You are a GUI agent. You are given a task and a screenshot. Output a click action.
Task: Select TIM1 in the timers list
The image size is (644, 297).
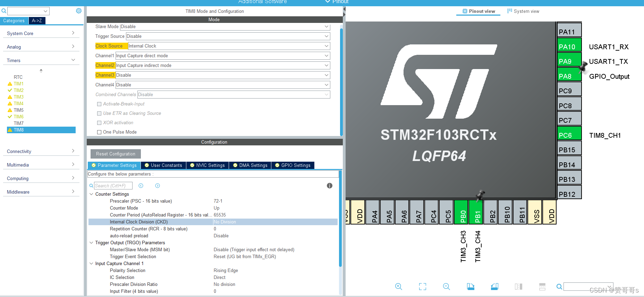point(19,84)
